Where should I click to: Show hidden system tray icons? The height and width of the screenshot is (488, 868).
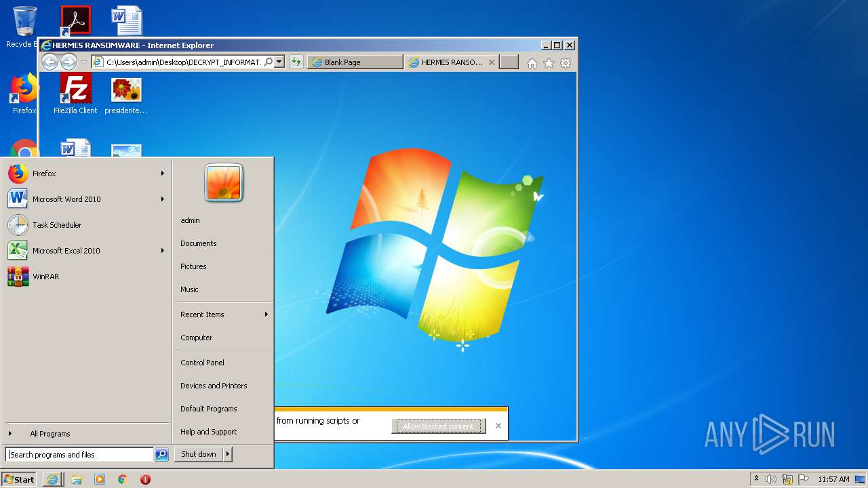[756, 479]
